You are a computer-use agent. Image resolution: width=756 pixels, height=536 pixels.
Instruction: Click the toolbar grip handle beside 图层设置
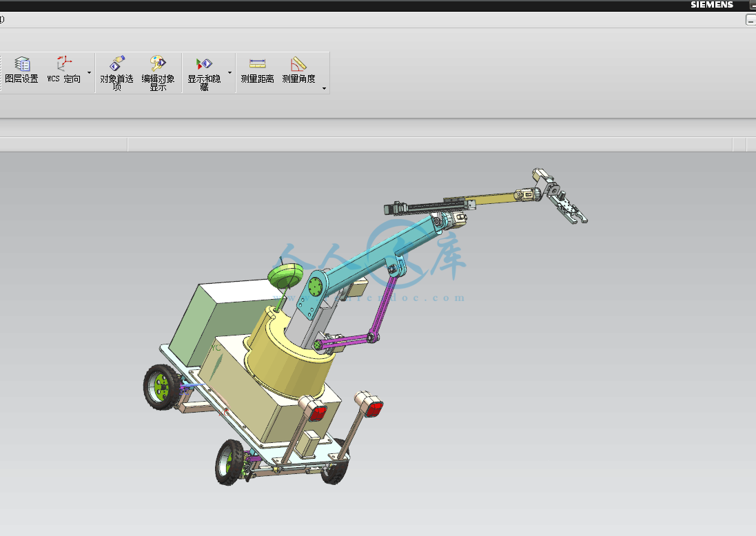[1, 72]
